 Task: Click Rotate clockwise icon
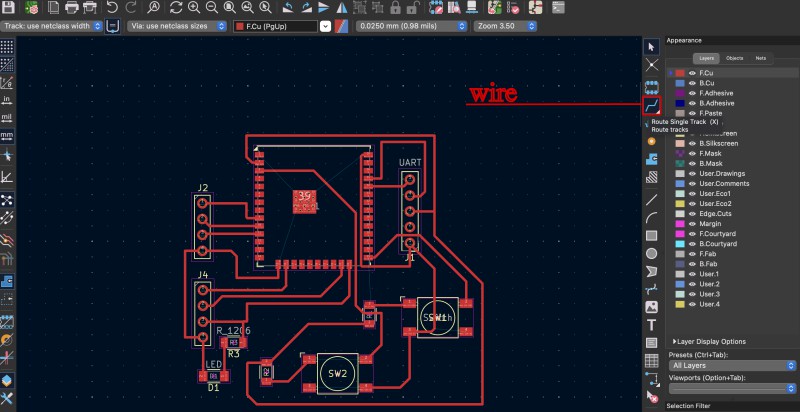[x=306, y=7]
